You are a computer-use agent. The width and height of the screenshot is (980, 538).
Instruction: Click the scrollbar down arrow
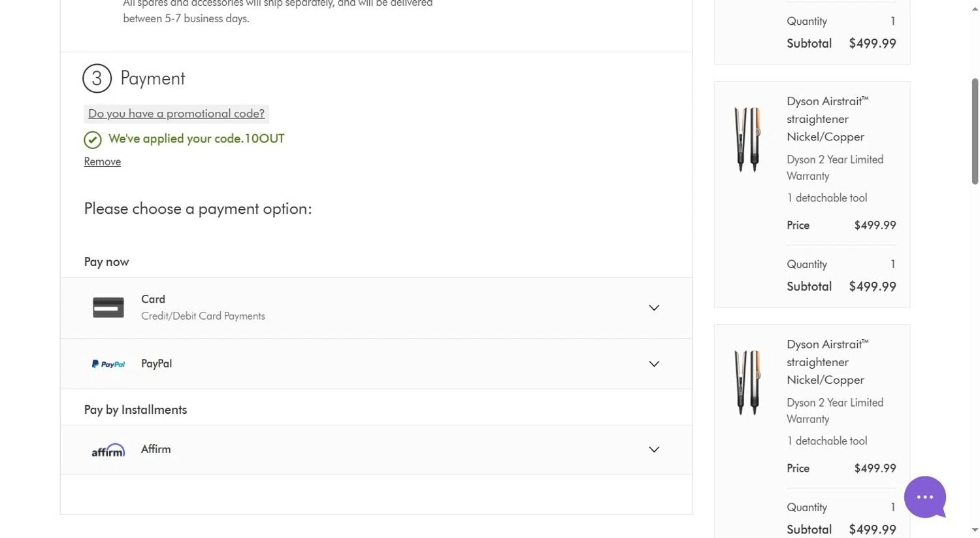pos(975,530)
